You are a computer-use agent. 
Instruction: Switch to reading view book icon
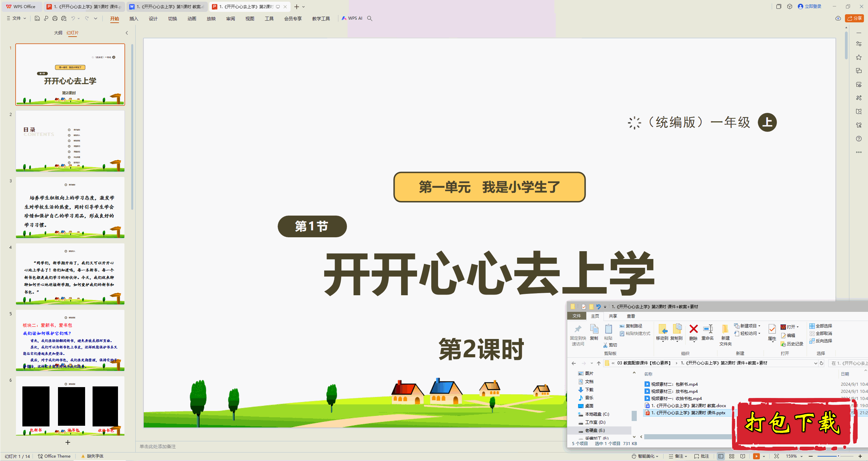(743, 456)
